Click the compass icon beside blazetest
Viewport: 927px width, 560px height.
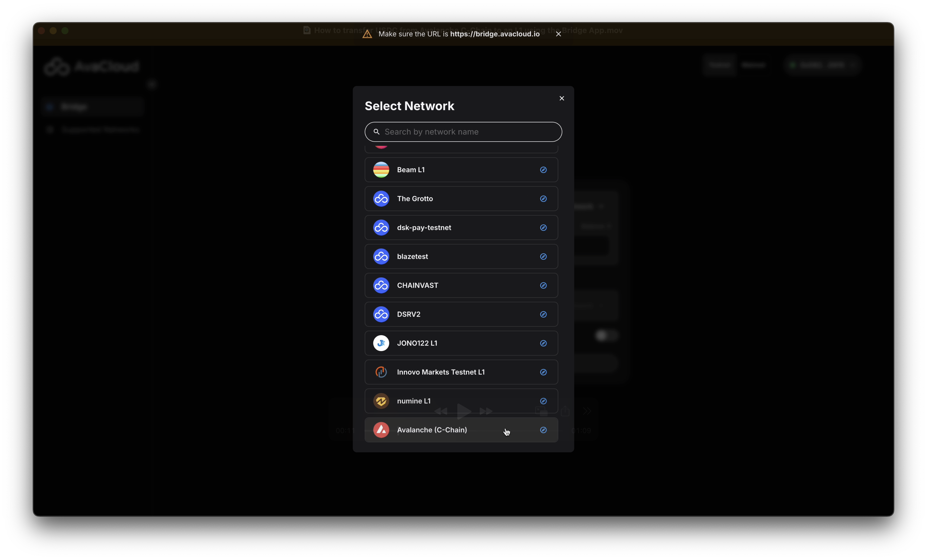543,256
